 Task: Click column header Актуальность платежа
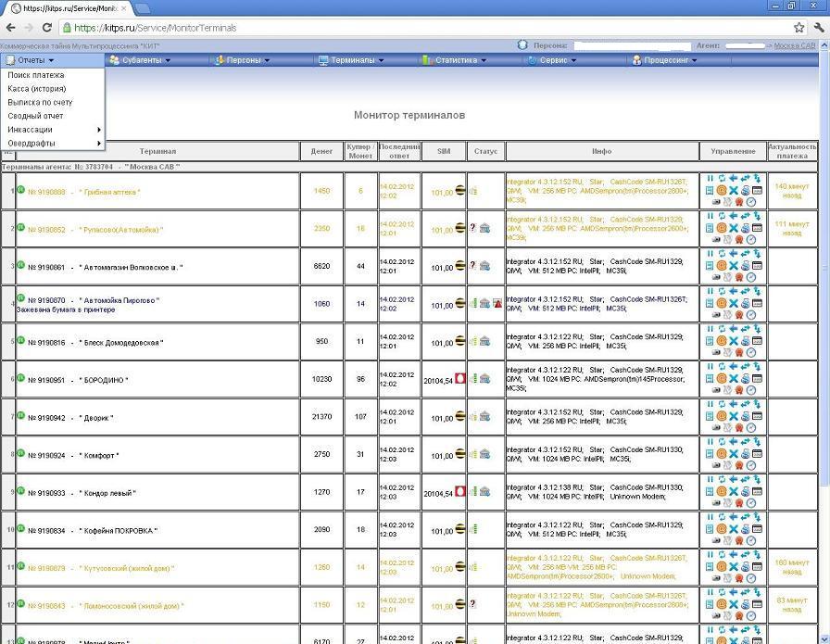point(792,151)
